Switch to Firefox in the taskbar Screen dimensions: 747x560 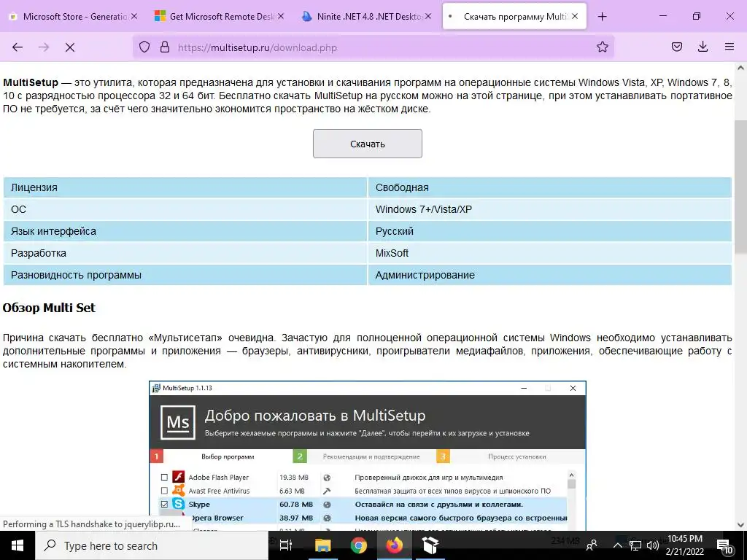point(395,545)
